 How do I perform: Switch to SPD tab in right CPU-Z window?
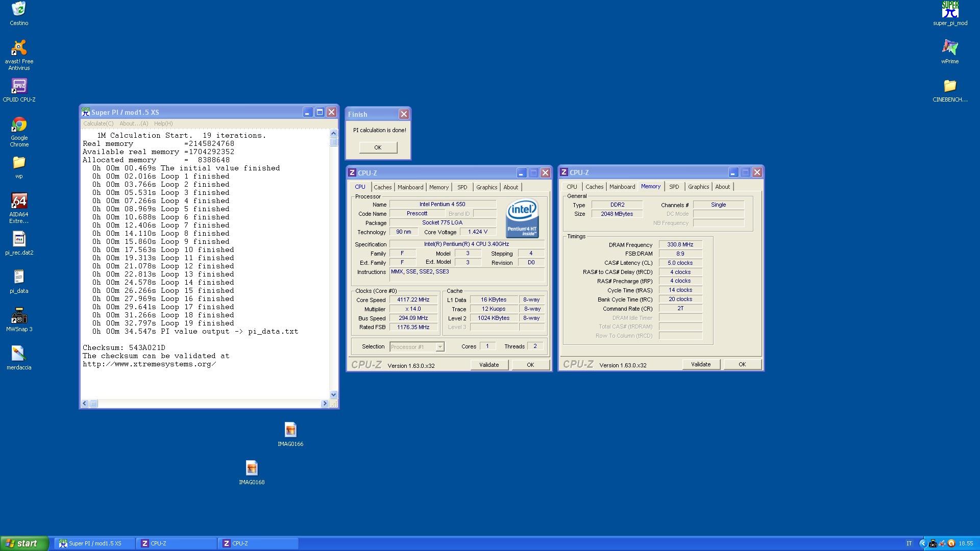point(674,187)
